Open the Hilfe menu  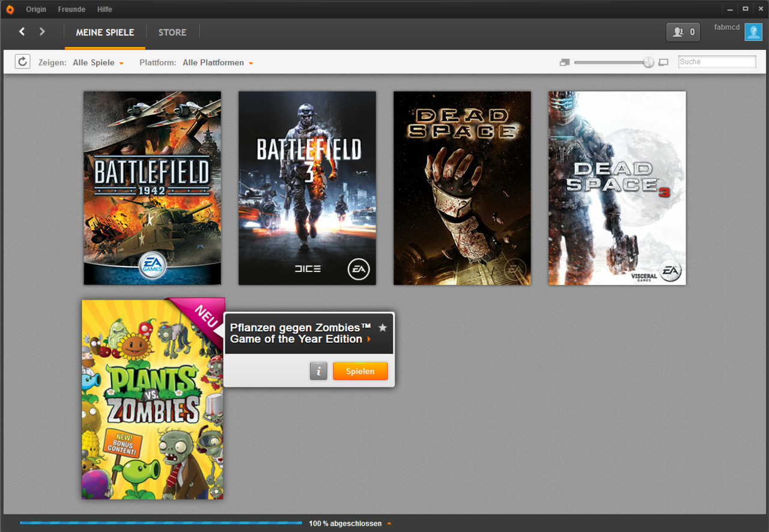point(105,10)
